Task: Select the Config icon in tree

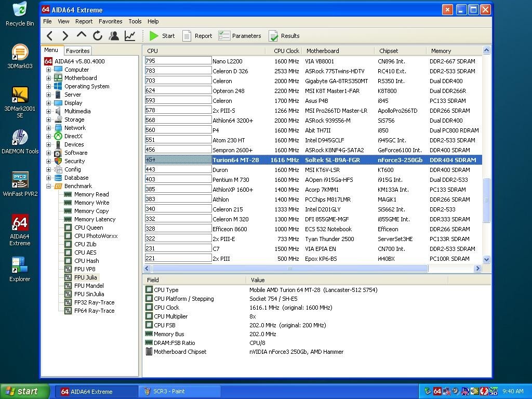Action: [58, 169]
